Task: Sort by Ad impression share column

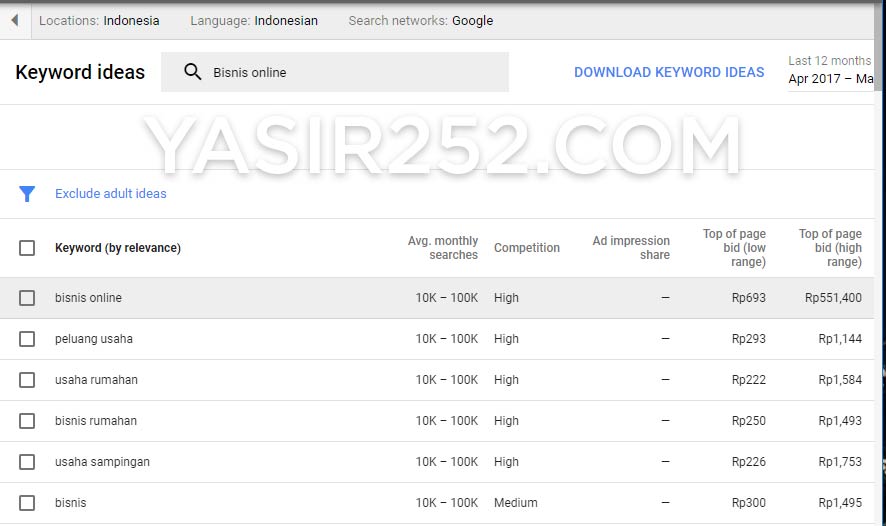Action: (631, 248)
